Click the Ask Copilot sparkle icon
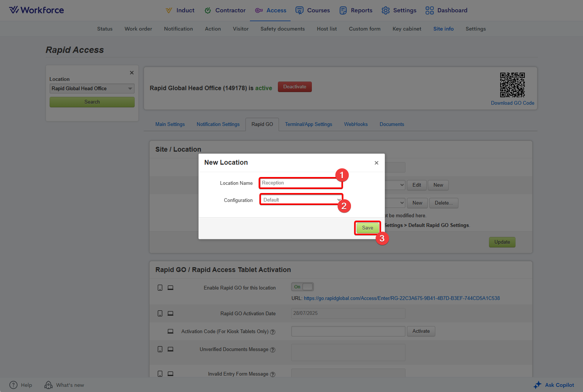Viewport: 583px width, 392px height. pos(537,385)
